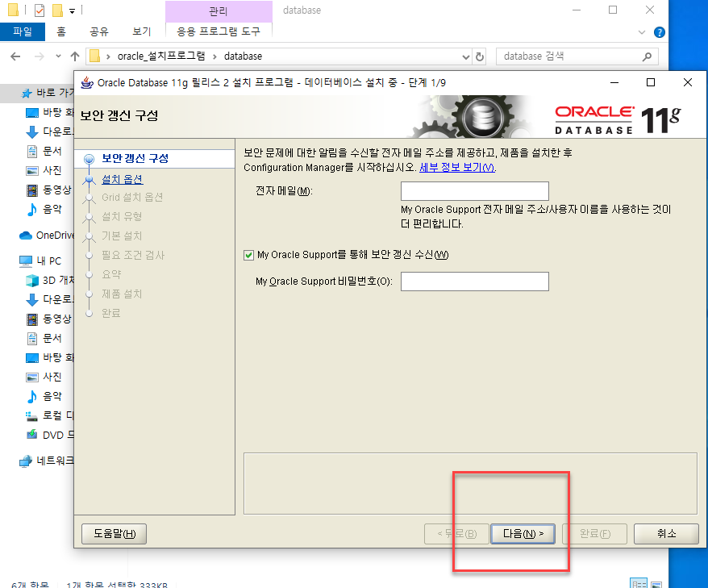Open 문서 under 내 PC
This screenshot has height=588, width=708.
[44, 338]
